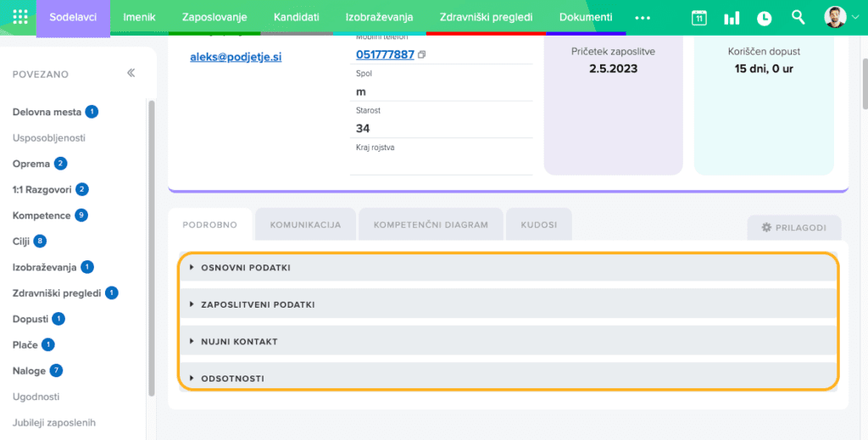Expand the Odsotnosti section
The width and height of the screenshot is (868, 440).
coord(232,378)
